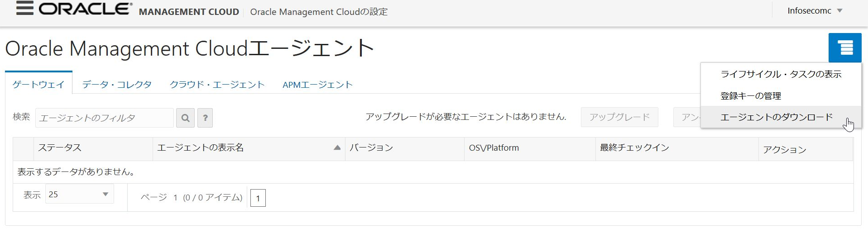Click 表示するデータがありません message

(x=76, y=172)
